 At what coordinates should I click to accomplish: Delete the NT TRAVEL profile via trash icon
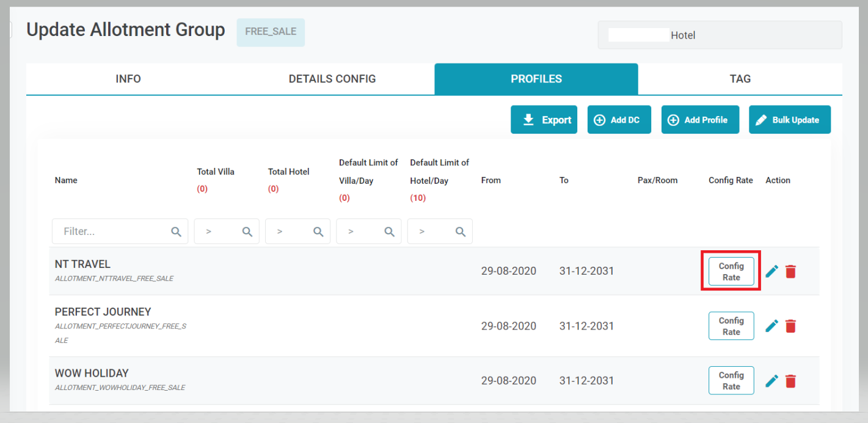coord(790,272)
